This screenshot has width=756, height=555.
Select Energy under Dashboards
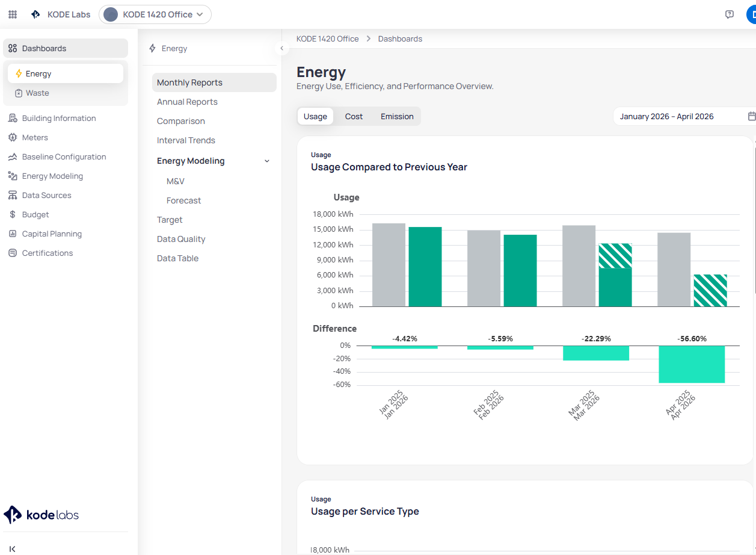click(66, 73)
